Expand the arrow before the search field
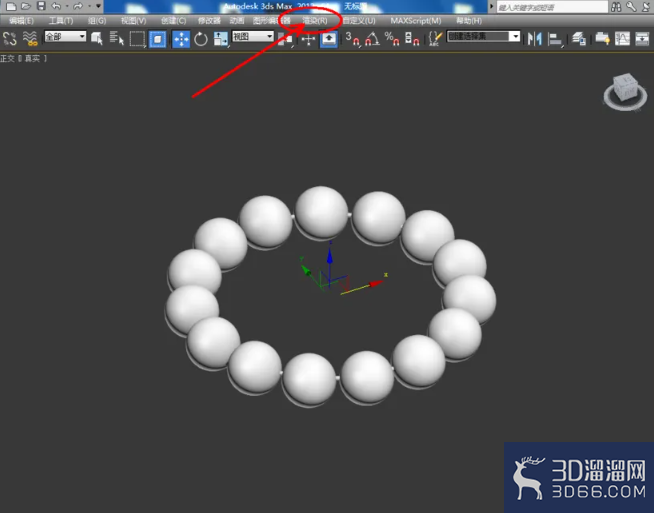The width and height of the screenshot is (654, 513). pyautogui.click(x=491, y=6)
